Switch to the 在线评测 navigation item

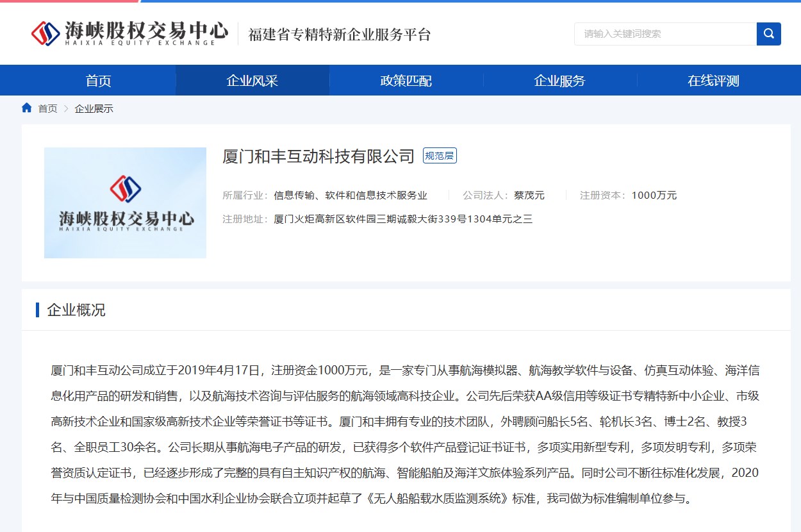pos(713,81)
